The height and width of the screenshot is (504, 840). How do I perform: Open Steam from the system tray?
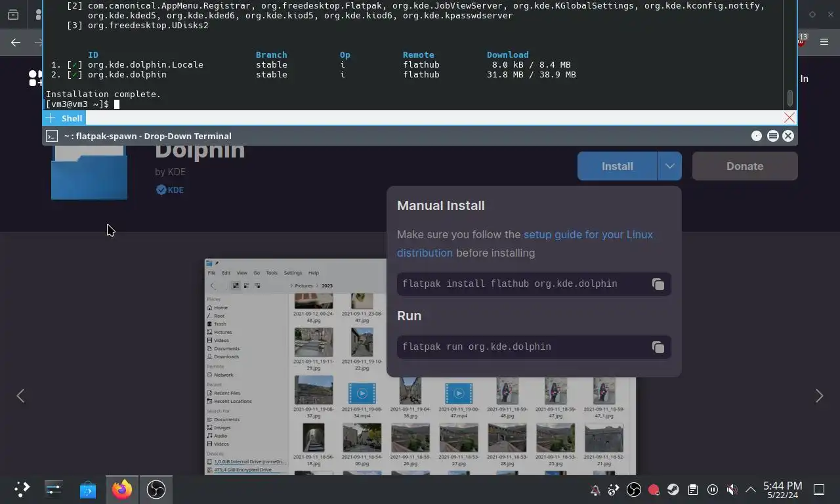tap(673, 490)
